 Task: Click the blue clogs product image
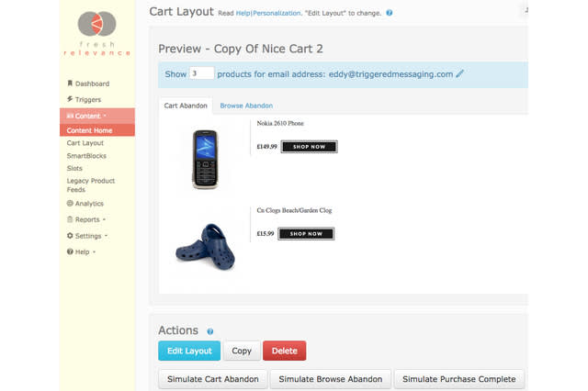click(206, 246)
